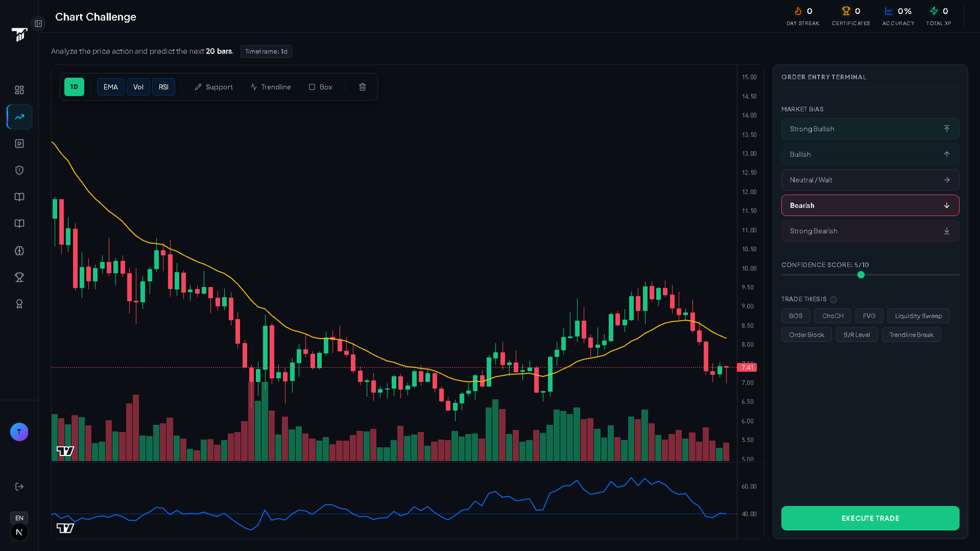Toggle the EMA indicator
980x551 pixels.
tap(111, 87)
